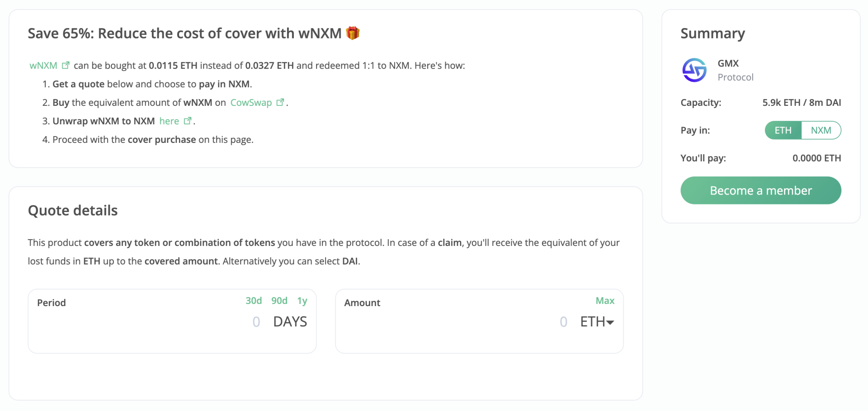The height and width of the screenshot is (411, 868).
Task: Click Max to fill cover amount
Action: click(x=605, y=301)
